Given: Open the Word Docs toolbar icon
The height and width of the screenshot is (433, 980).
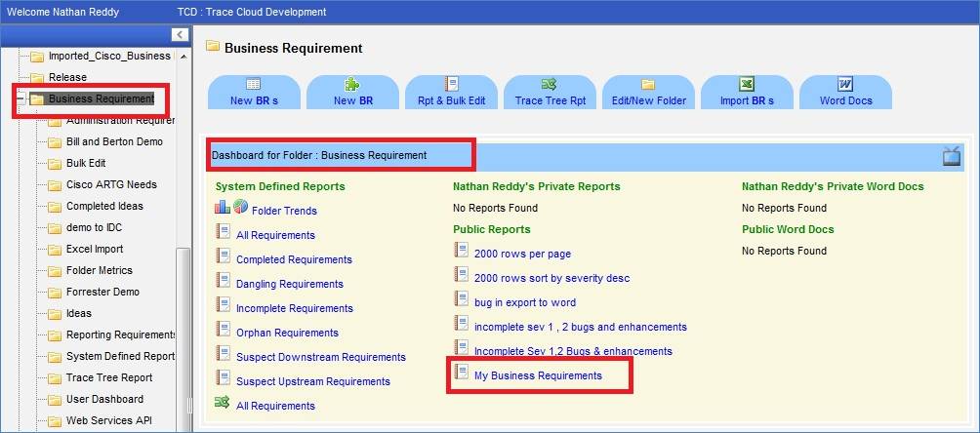Looking at the screenshot, I should click(x=845, y=85).
